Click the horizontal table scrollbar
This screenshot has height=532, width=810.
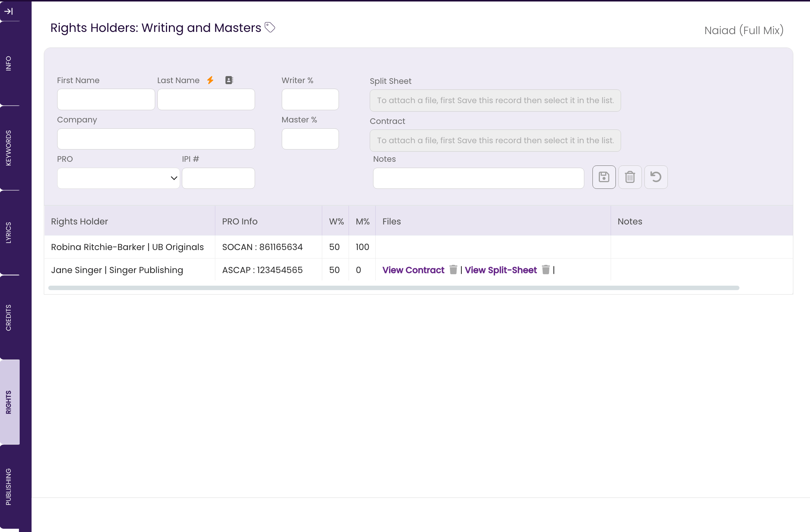coord(393,288)
